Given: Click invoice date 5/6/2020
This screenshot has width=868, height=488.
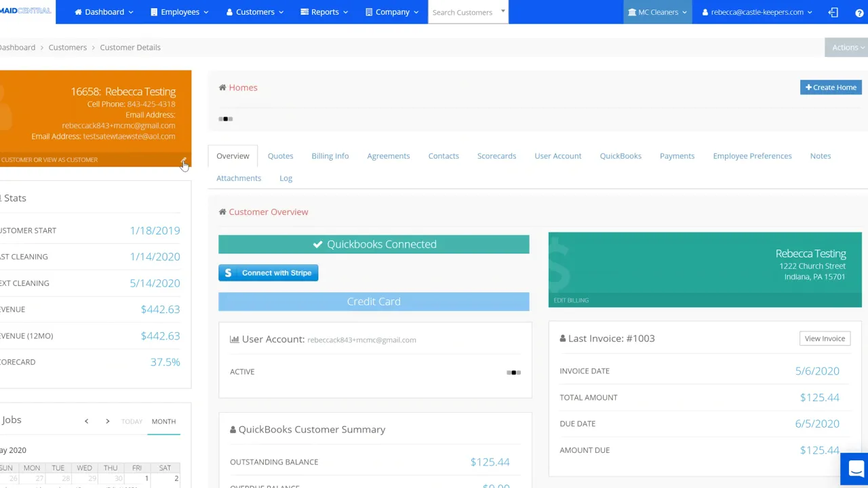Looking at the screenshot, I should click(x=817, y=371).
